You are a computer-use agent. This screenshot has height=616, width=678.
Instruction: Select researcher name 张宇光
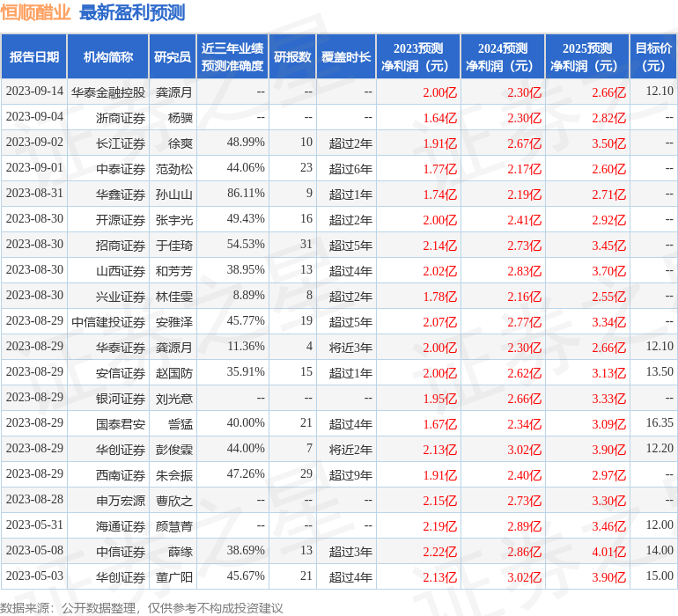[174, 220]
